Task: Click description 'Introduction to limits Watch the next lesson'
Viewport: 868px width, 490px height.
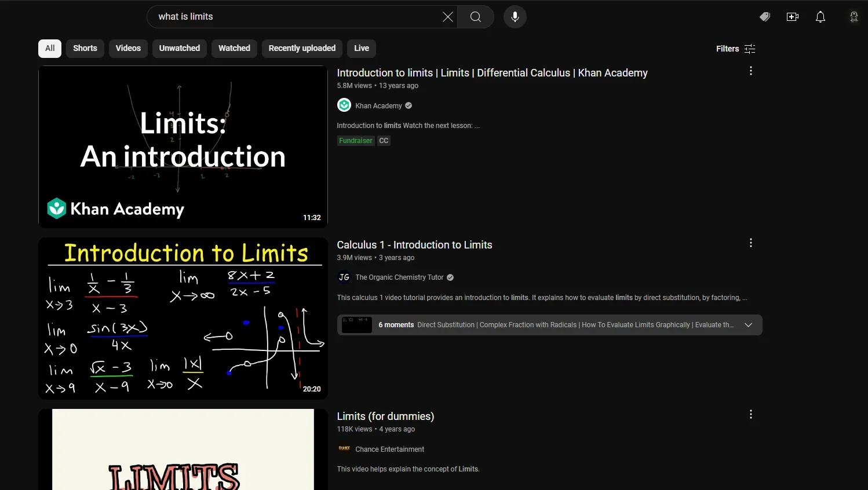Action: pyautogui.click(x=409, y=126)
